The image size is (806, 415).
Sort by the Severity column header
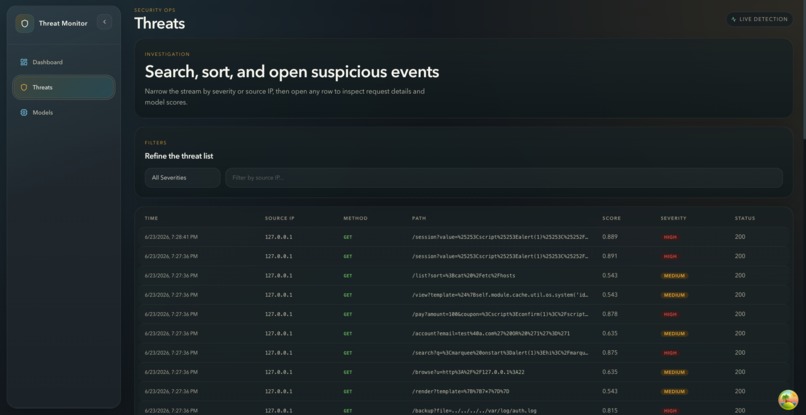673,218
